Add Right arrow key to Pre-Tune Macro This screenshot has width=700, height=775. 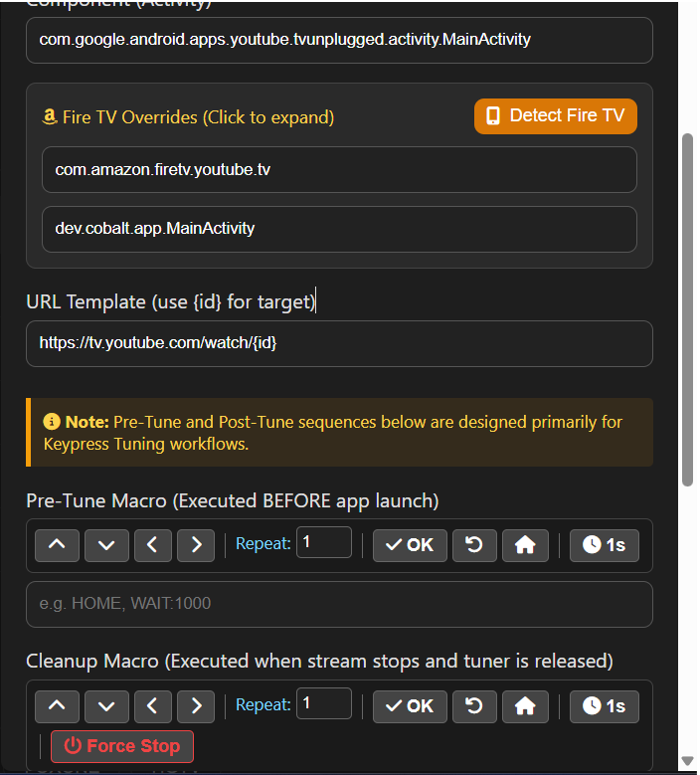[196, 545]
